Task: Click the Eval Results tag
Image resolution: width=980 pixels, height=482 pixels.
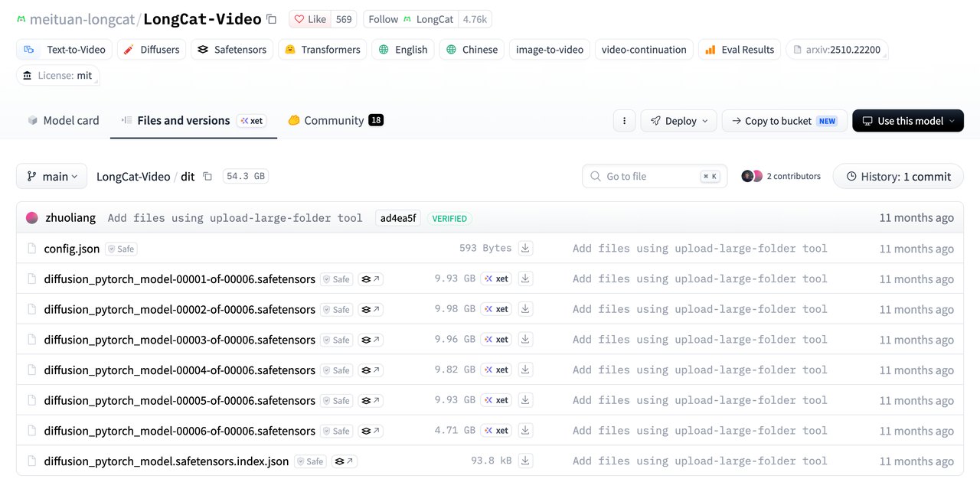Action: 740,50
